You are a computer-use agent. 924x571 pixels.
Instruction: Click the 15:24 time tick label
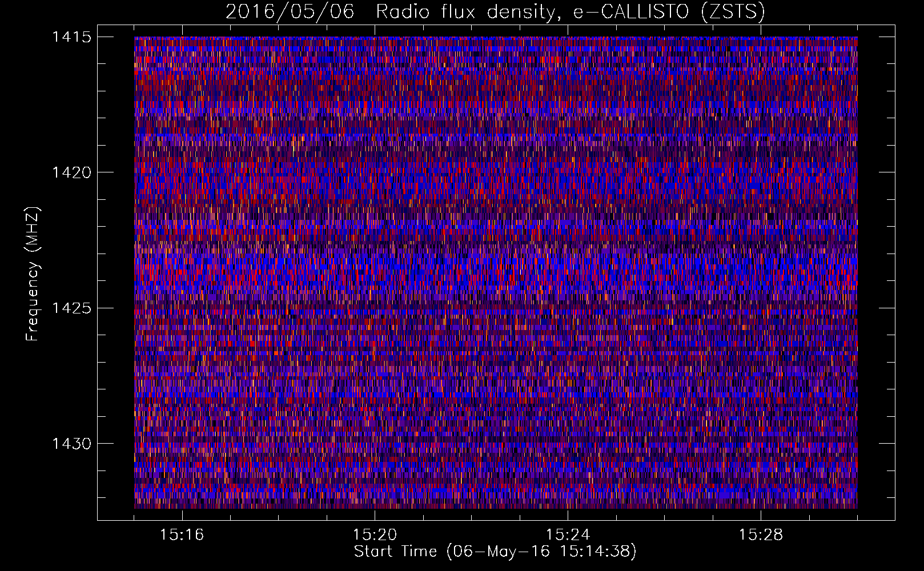tap(568, 534)
